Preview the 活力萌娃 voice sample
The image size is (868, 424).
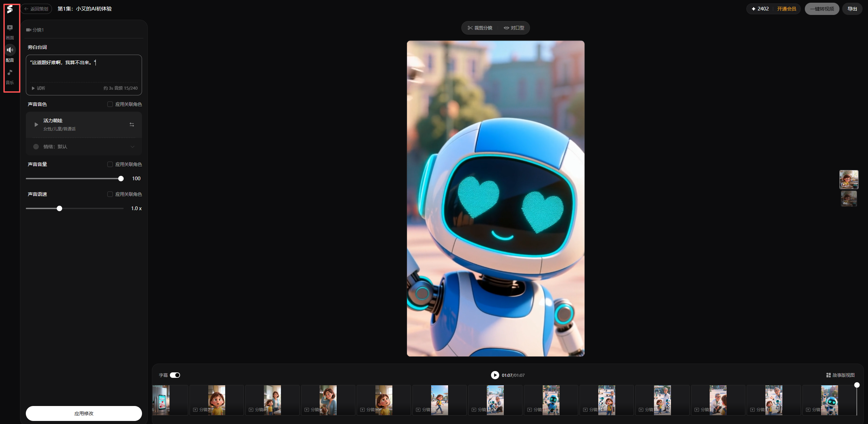pos(36,125)
